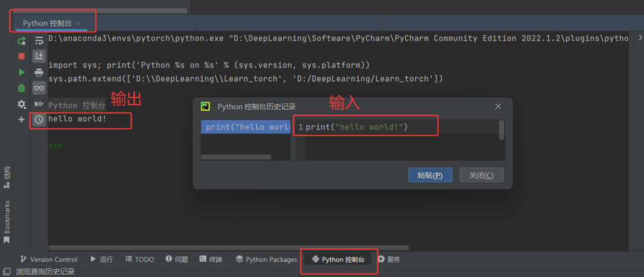Close the Python 控制台 console tab
The image size is (644, 277).
(78, 24)
